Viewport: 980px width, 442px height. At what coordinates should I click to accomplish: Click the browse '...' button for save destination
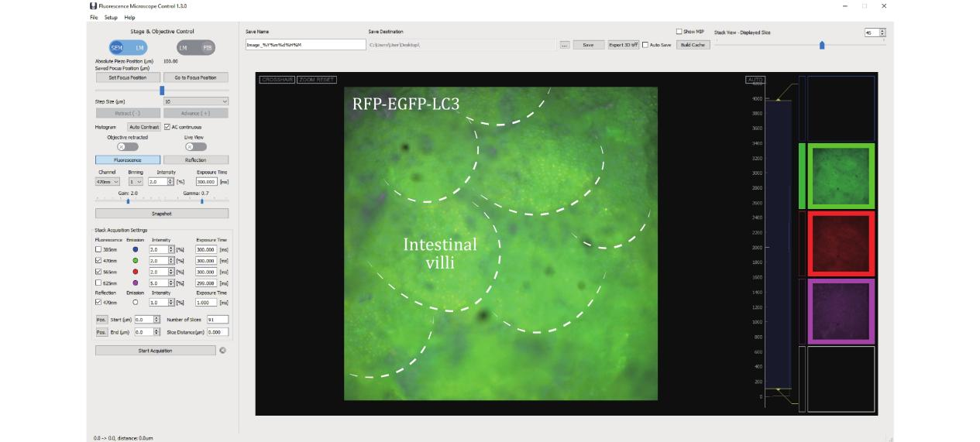coord(565,45)
